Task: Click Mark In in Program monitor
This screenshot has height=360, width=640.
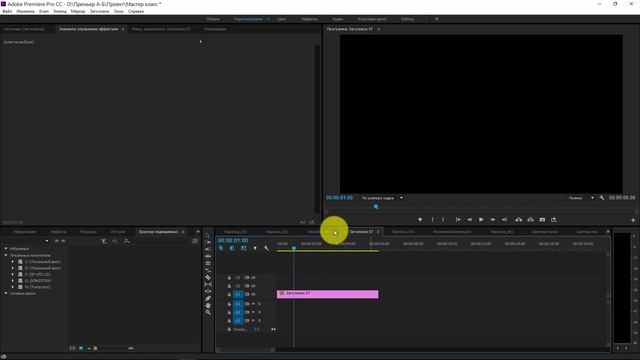Action: click(x=432, y=220)
